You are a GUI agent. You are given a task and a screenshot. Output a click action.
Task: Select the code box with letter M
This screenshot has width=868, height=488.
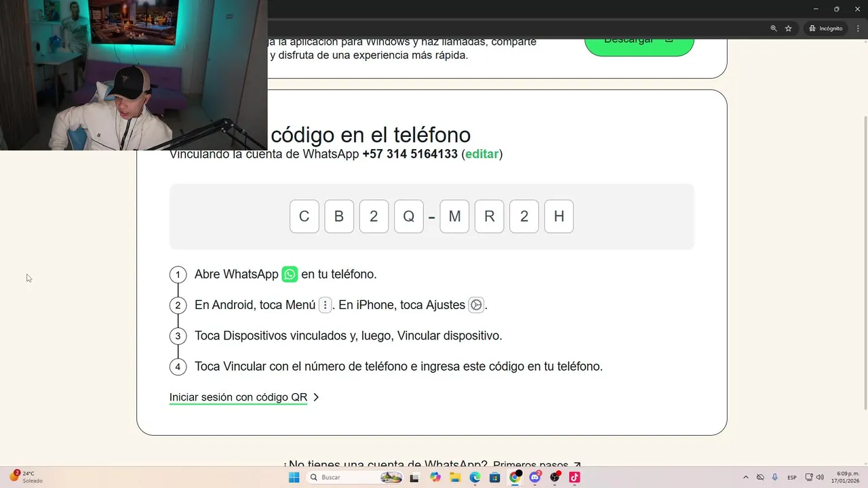coord(454,216)
